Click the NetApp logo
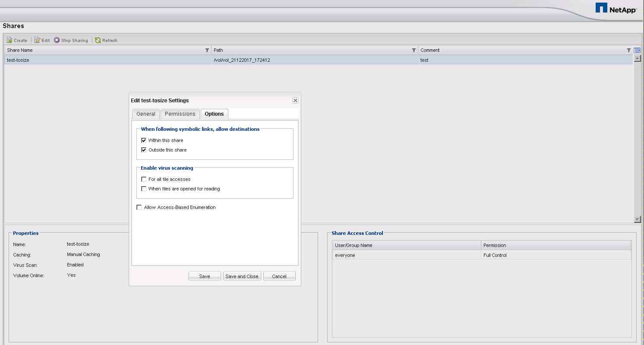Image resolution: width=644 pixels, height=345 pixels. tap(616, 8)
